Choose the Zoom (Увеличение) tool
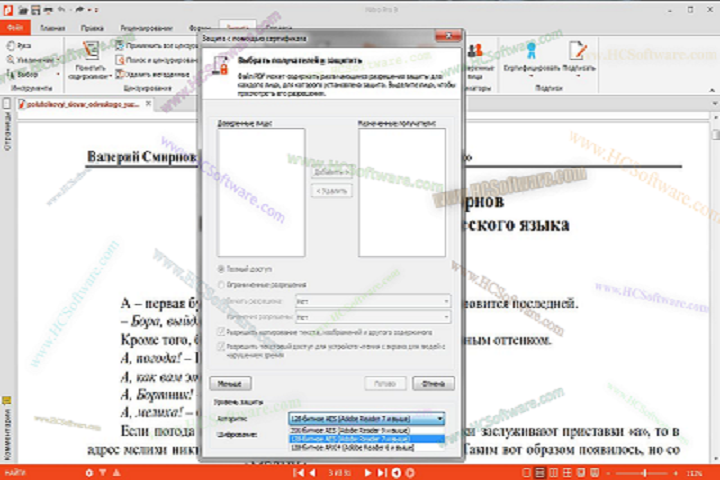Viewport: 720px width, 480px height. 30,60
